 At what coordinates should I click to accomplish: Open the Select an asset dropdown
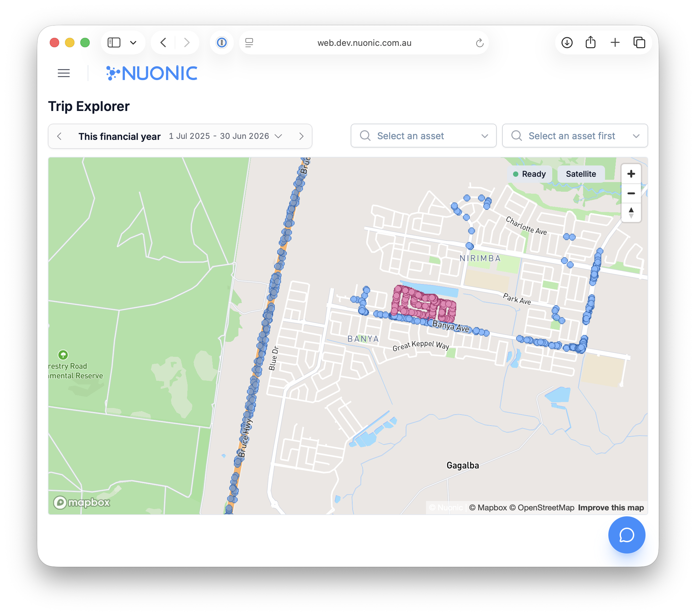pos(423,136)
